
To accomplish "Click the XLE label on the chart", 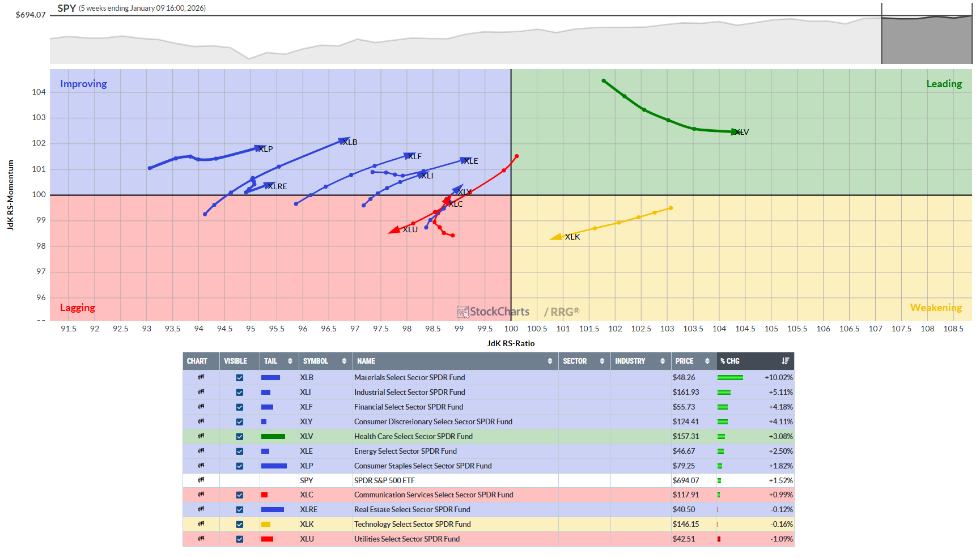I will [x=471, y=161].
